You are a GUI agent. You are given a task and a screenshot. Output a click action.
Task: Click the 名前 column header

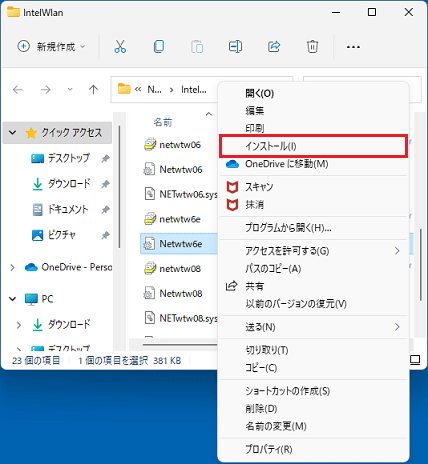pos(163,123)
